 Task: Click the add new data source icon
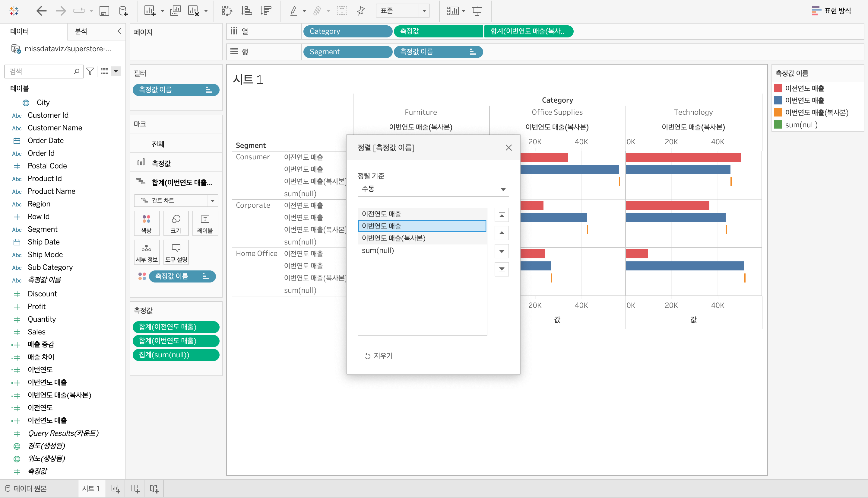click(123, 11)
